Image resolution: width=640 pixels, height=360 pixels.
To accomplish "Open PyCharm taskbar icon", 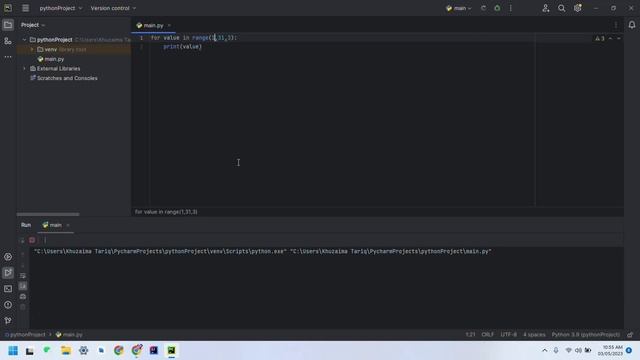I will click(x=171, y=351).
